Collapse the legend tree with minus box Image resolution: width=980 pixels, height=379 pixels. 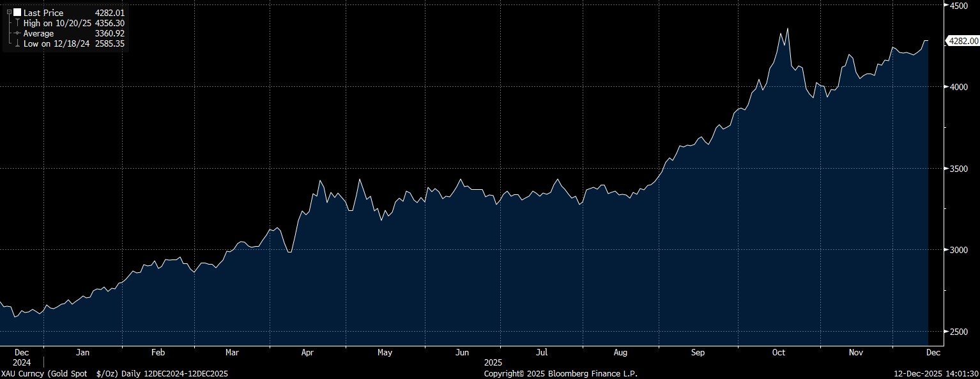(x=9, y=12)
